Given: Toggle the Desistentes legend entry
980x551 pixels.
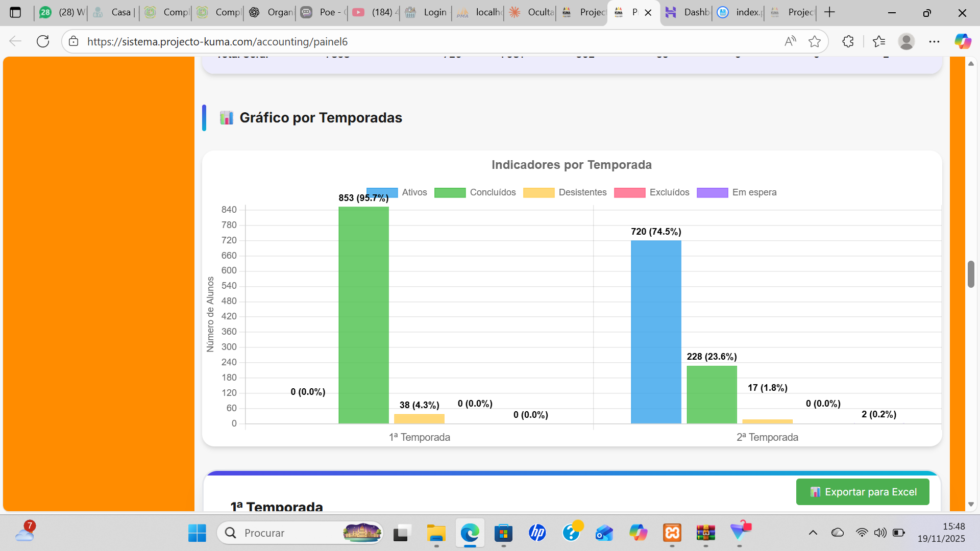Looking at the screenshot, I should point(582,192).
